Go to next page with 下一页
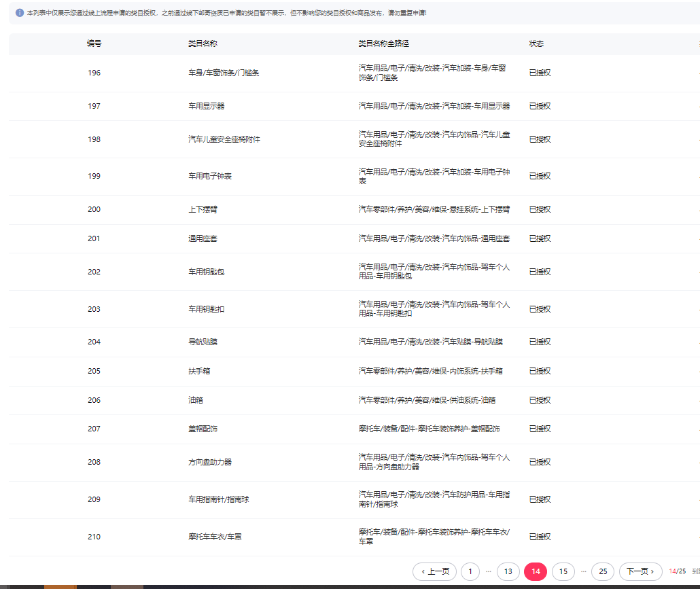Image resolution: width=700 pixels, height=589 pixels. coord(640,571)
